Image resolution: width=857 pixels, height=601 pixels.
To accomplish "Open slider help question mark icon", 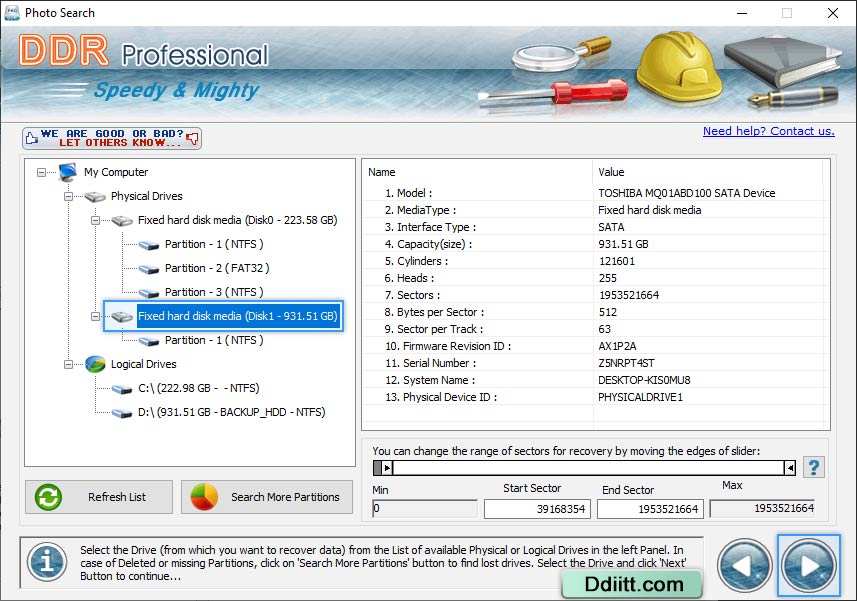I will coord(813,468).
